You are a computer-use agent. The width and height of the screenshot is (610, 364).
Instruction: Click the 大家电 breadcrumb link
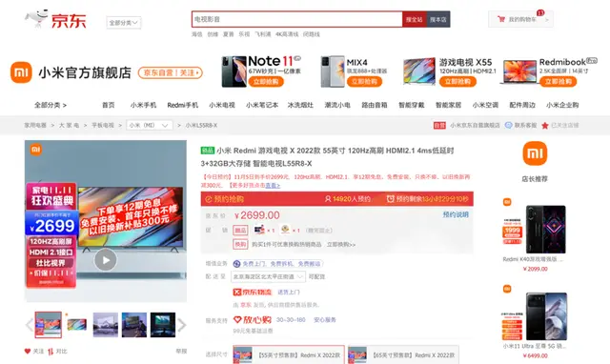pos(69,125)
